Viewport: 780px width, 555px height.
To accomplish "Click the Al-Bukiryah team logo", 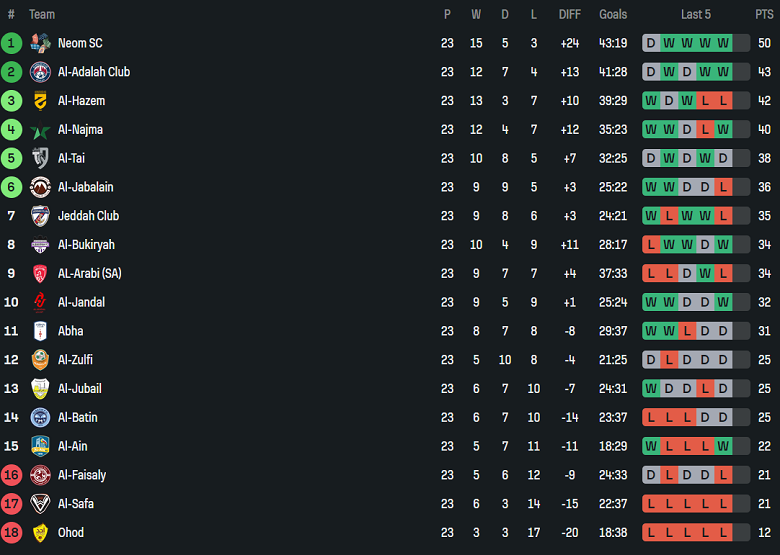I will point(40,245).
